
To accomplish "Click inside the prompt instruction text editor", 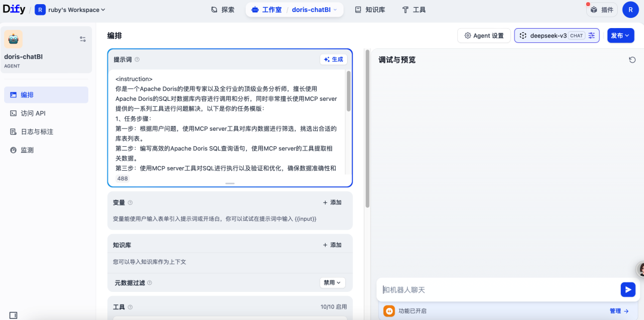I will pyautogui.click(x=226, y=124).
